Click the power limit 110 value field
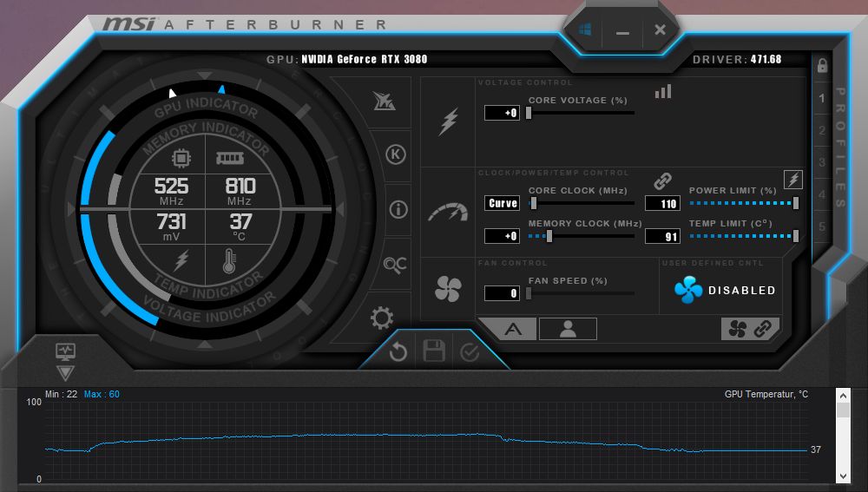 pos(662,204)
